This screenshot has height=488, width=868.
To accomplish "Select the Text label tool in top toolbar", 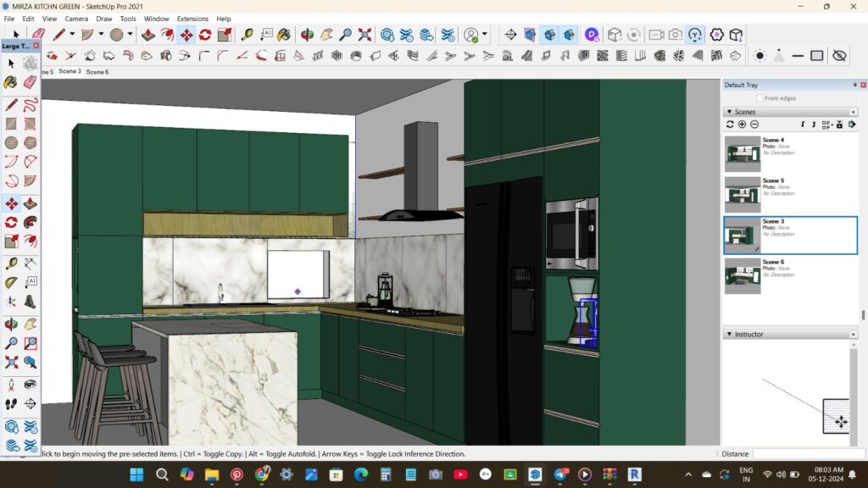I will (266, 34).
